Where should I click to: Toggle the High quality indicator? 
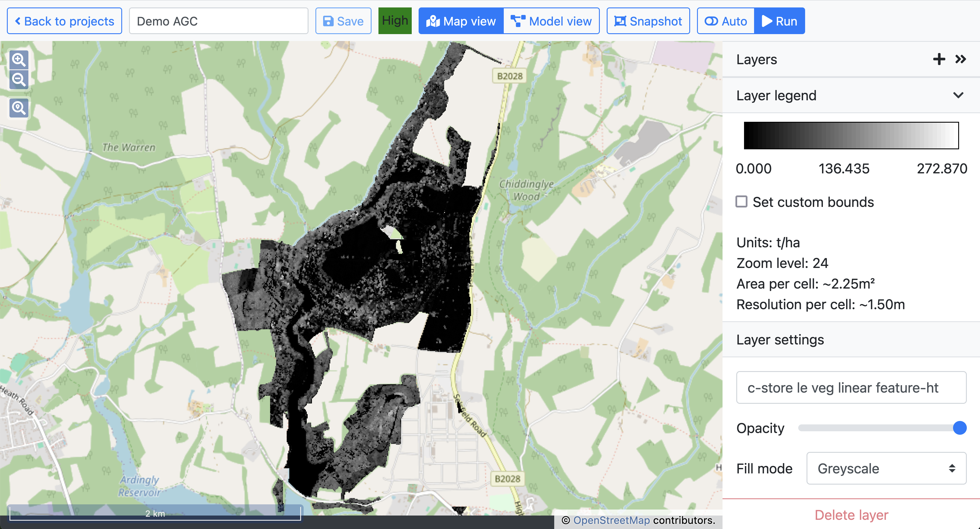[395, 21]
